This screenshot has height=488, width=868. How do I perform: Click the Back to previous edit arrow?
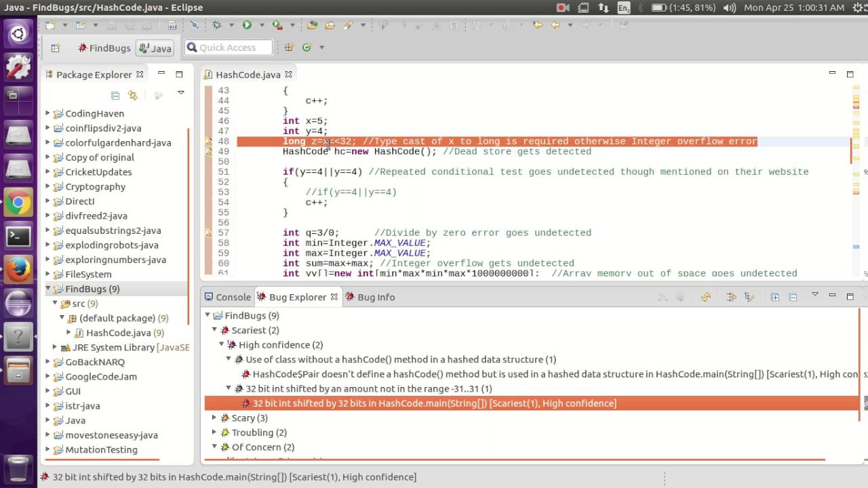point(538,25)
